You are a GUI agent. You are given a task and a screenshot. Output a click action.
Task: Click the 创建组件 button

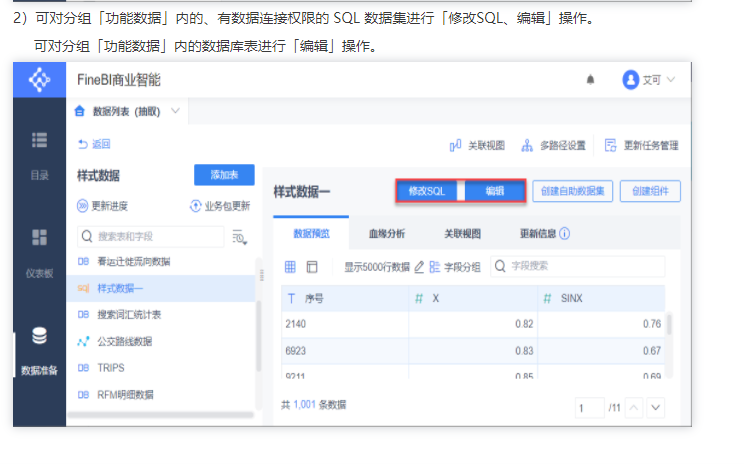tap(650, 191)
